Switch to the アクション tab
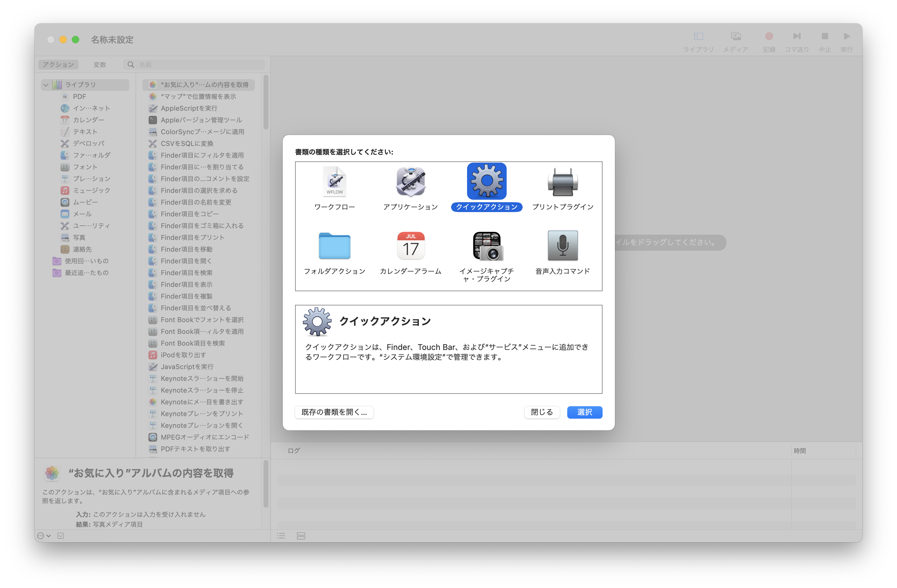 (x=58, y=65)
